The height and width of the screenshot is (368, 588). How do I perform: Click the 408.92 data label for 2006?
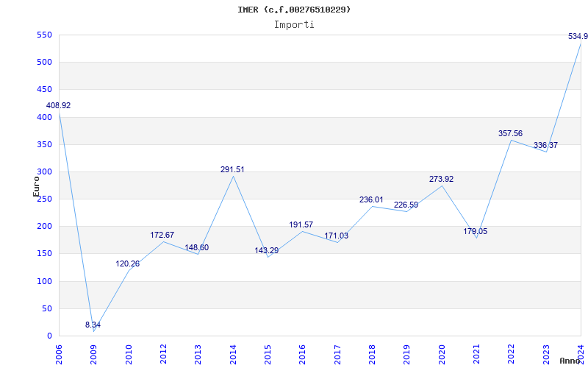tap(59, 106)
